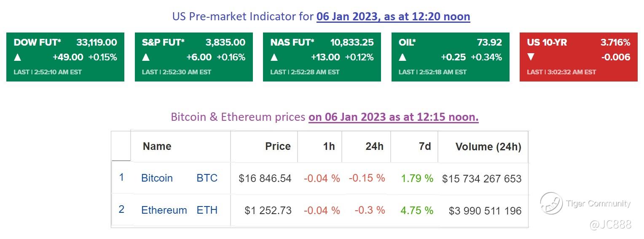Click the @JC888 username watermark
644x239 pixels.
coord(610,224)
